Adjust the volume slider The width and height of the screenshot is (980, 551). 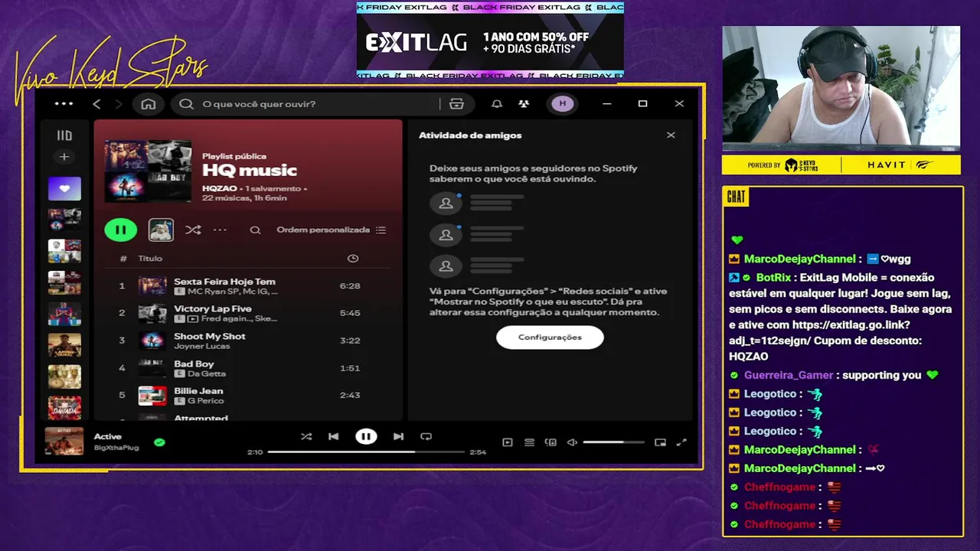point(613,442)
